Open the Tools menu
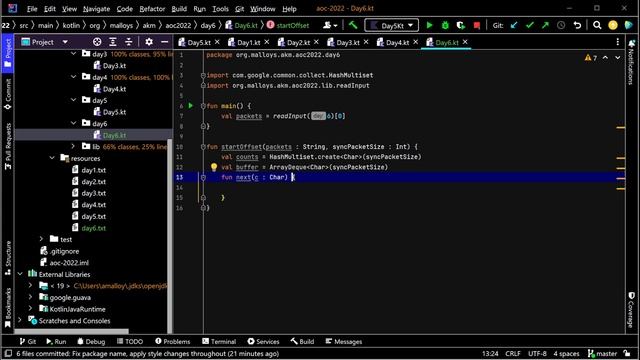 [x=220, y=9]
